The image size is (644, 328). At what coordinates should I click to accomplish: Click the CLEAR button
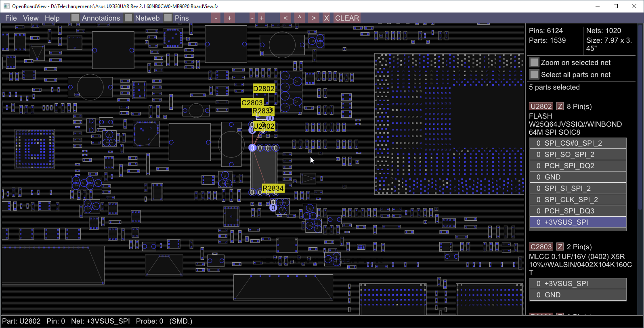tap(347, 18)
